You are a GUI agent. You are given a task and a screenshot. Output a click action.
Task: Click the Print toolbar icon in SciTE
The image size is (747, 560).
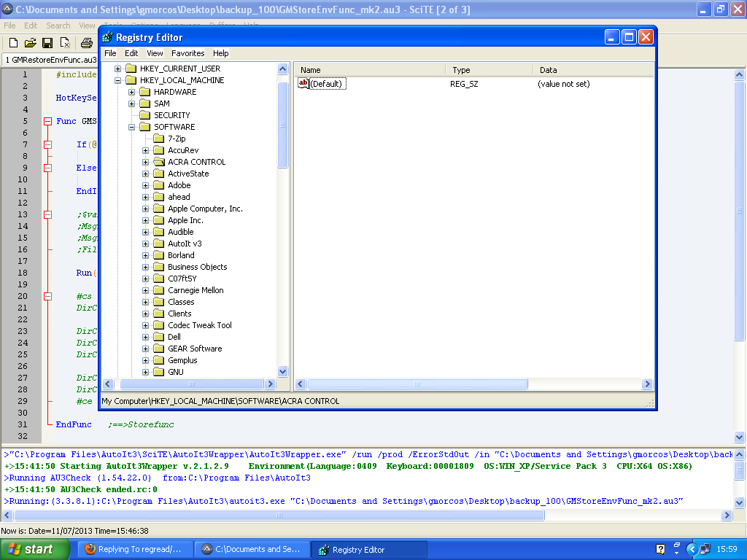pos(87,44)
